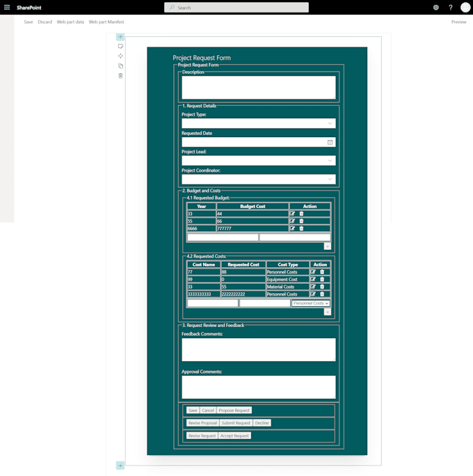Click the form's Save button
Viewport: 473px width, 476px height.
(193, 411)
